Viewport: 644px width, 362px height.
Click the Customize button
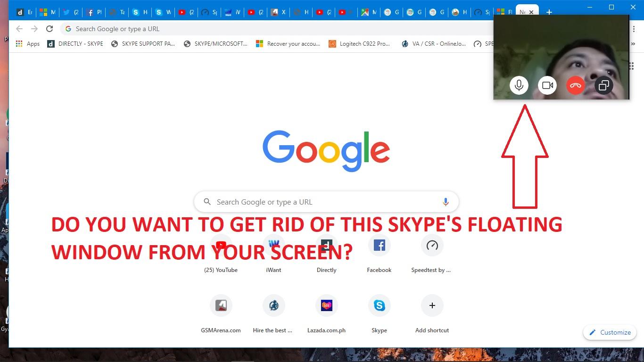pos(610,332)
